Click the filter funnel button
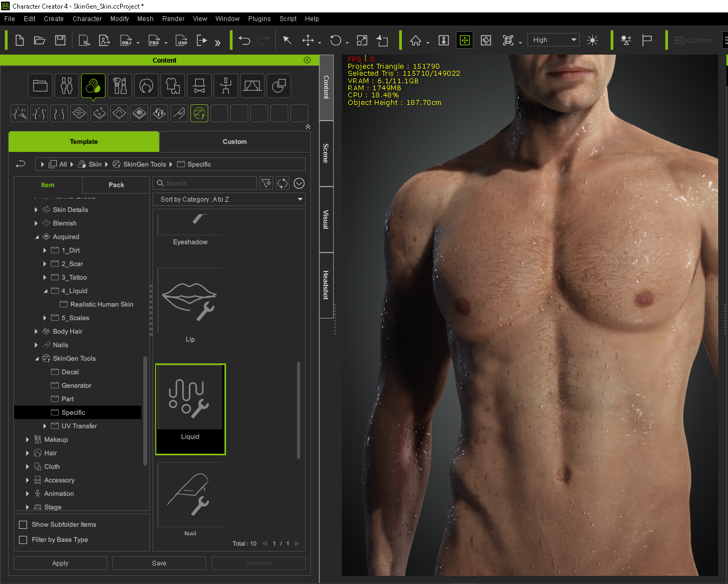Image resolution: width=728 pixels, height=584 pixels. [266, 183]
